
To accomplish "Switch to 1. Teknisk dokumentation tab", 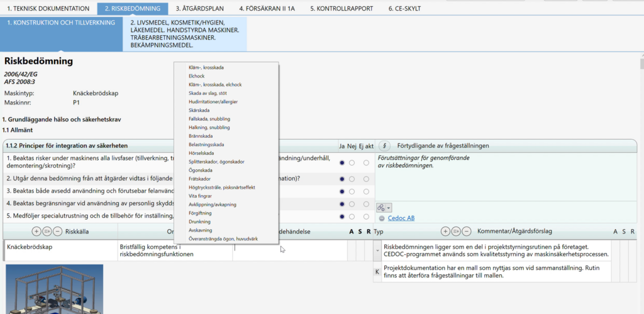I will point(48,8).
